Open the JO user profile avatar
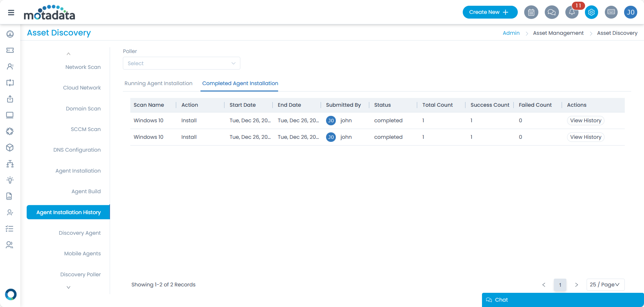Viewport: 644px width, 307px height. click(x=630, y=12)
